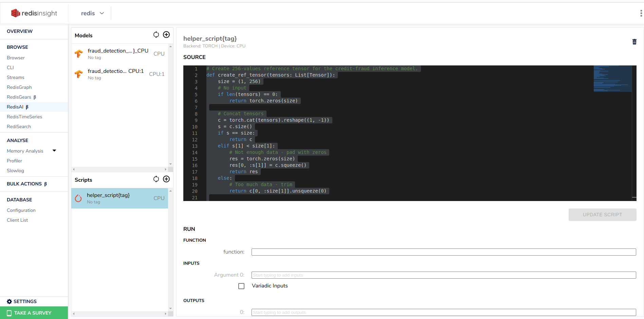Click the Torch icon of helper_script{tag}

[x=78, y=198]
